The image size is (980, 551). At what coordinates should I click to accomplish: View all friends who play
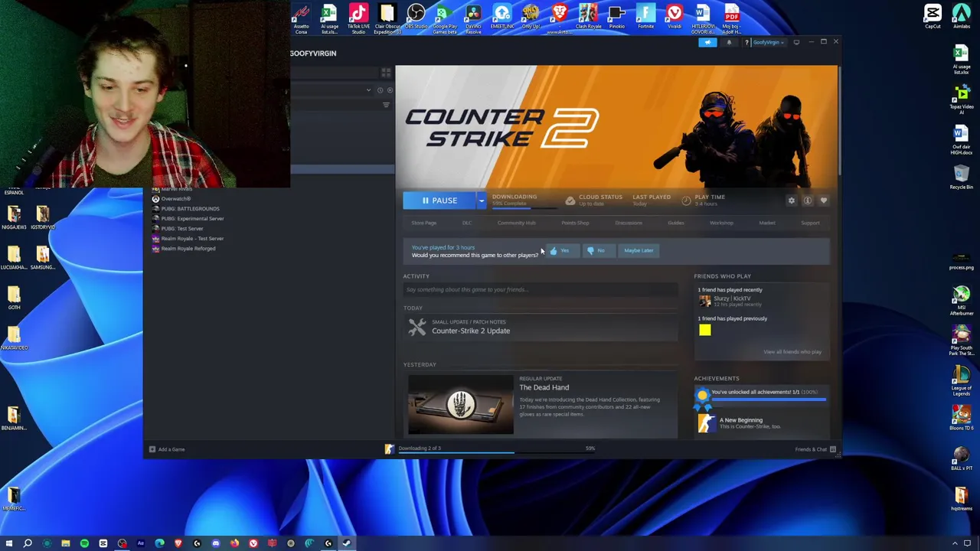pyautogui.click(x=792, y=352)
